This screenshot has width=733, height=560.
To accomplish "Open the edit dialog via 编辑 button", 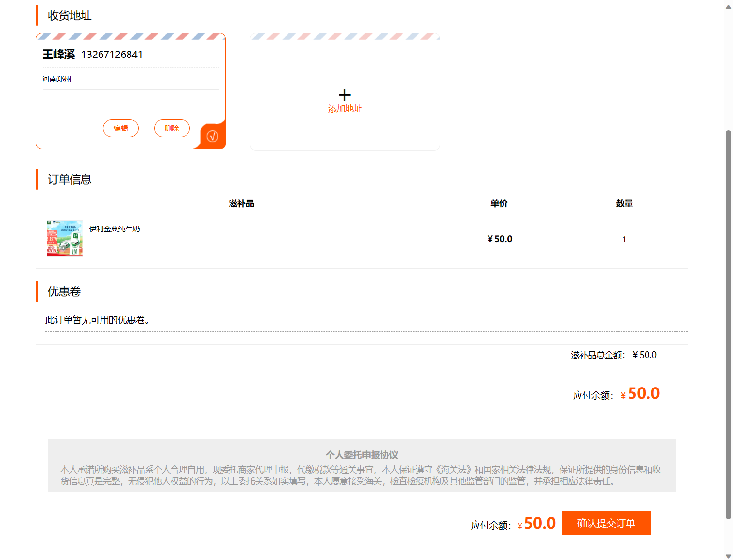I will (x=120, y=129).
